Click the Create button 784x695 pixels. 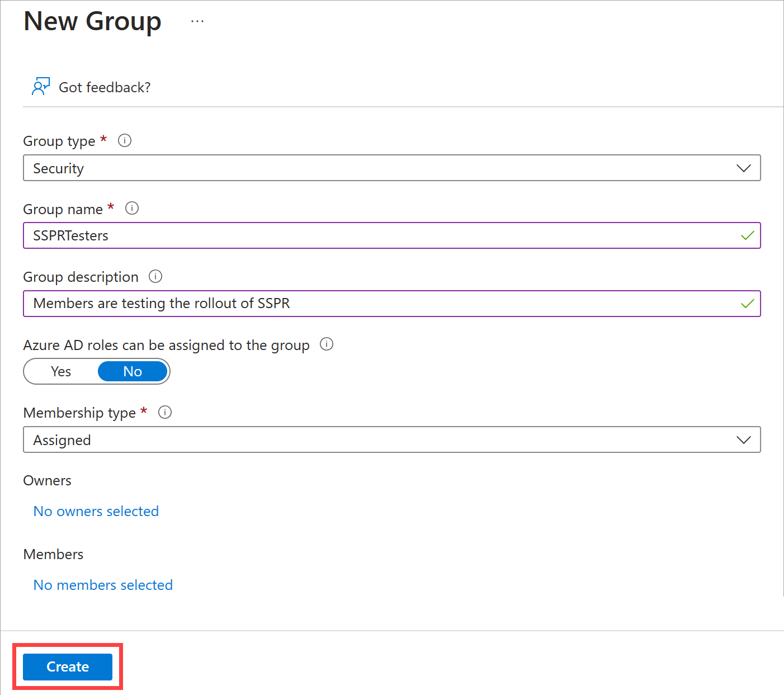[67, 666]
